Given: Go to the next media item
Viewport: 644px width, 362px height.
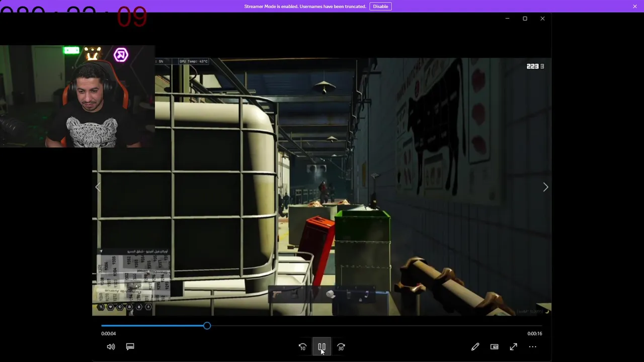Looking at the screenshot, I should pyautogui.click(x=545, y=187).
